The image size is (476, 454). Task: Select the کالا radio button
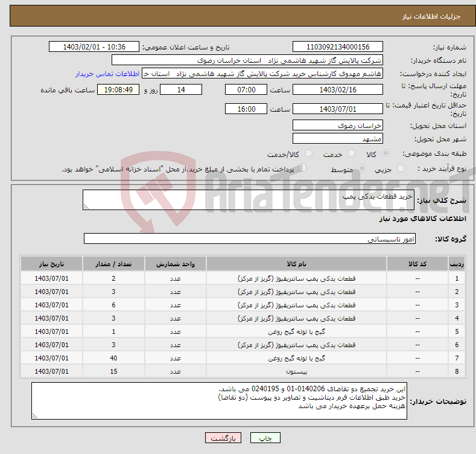(x=386, y=153)
